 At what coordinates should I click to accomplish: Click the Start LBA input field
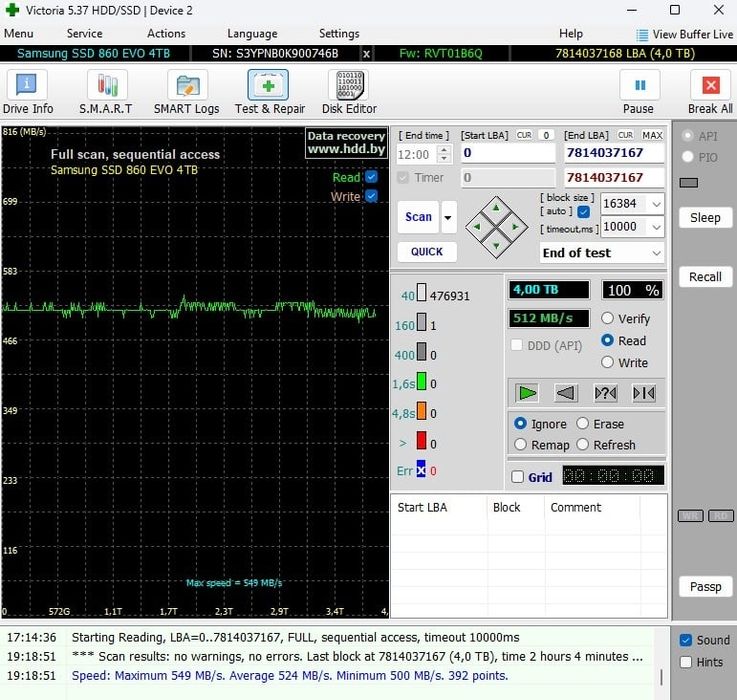pos(507,154)
